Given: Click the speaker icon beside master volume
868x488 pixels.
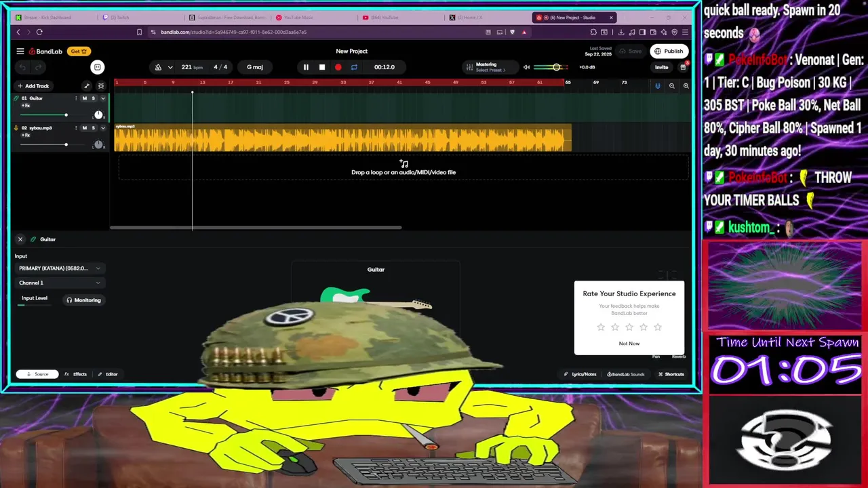Looking at the screenshot, I should [526, 67].
